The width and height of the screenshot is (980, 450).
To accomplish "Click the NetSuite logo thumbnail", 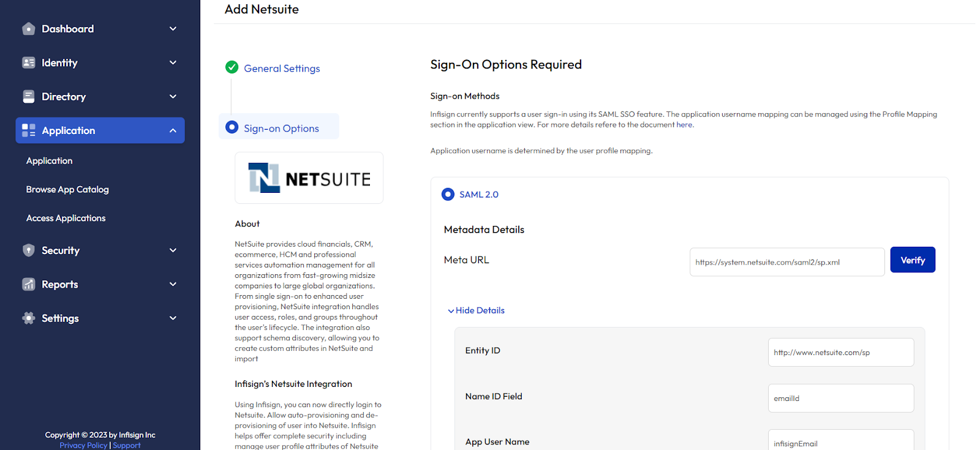I will 309,178.
